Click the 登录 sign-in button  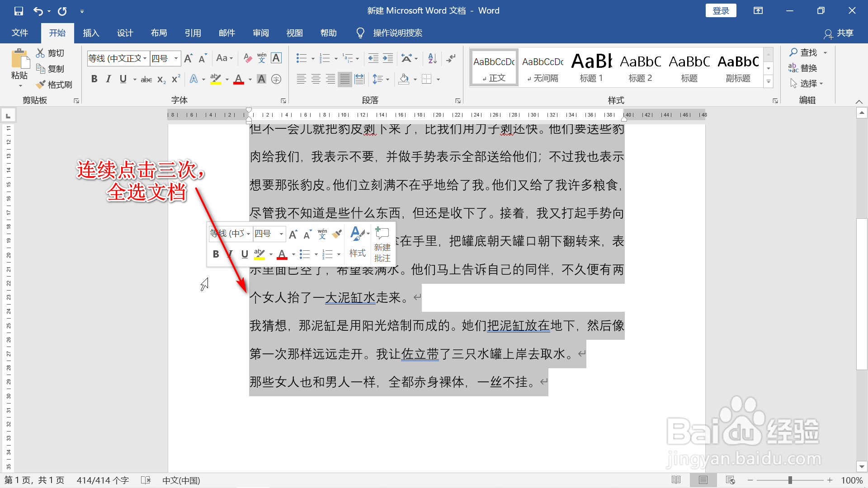(721, 10)
